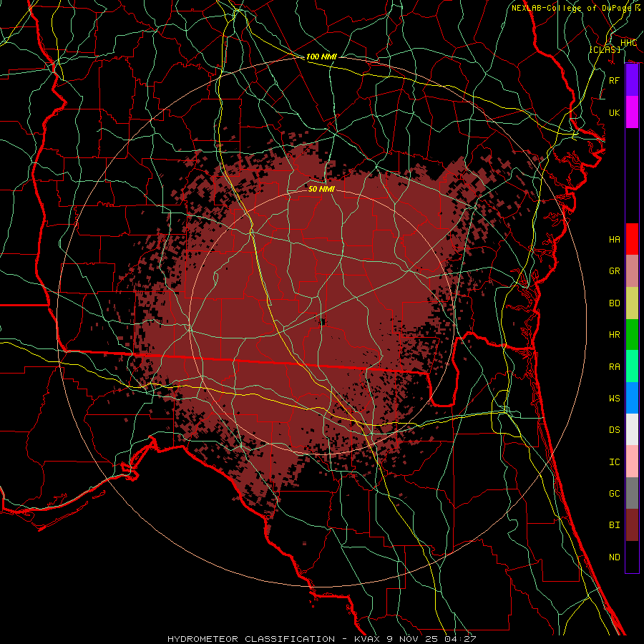Click the IC legend label
The width and height of the screenshot is (644, 644).
pos(615,462)
